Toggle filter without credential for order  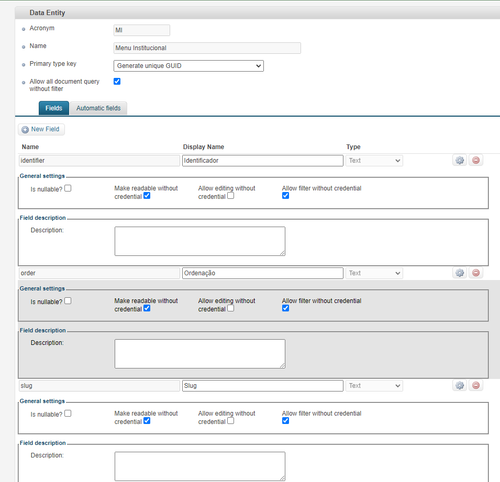[x=285, y=308]
